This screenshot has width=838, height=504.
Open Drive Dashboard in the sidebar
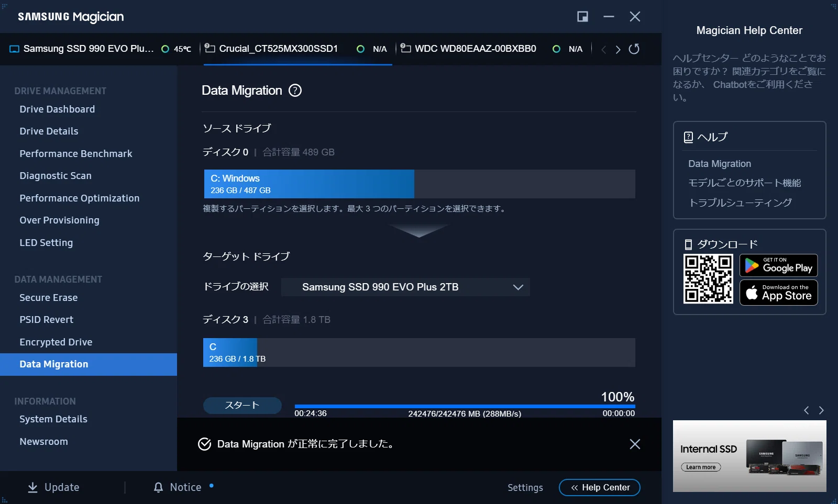pos(57,109)
